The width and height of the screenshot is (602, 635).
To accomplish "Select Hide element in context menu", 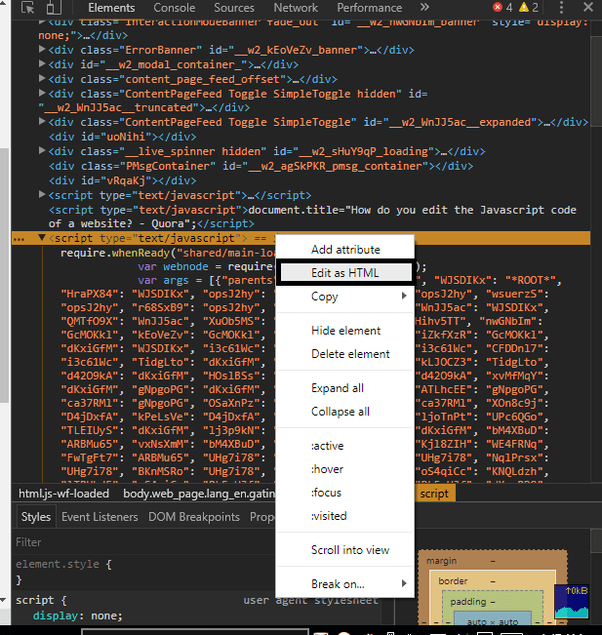I will 345,330.
